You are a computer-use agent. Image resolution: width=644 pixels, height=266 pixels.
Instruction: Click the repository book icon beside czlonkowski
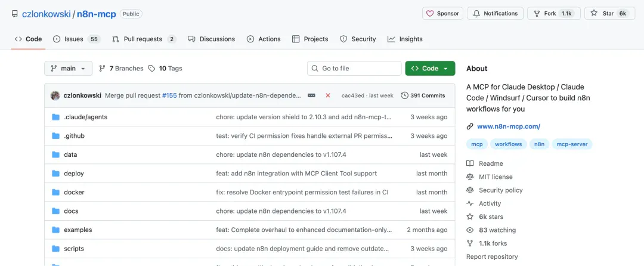click(x=15, y=14)
